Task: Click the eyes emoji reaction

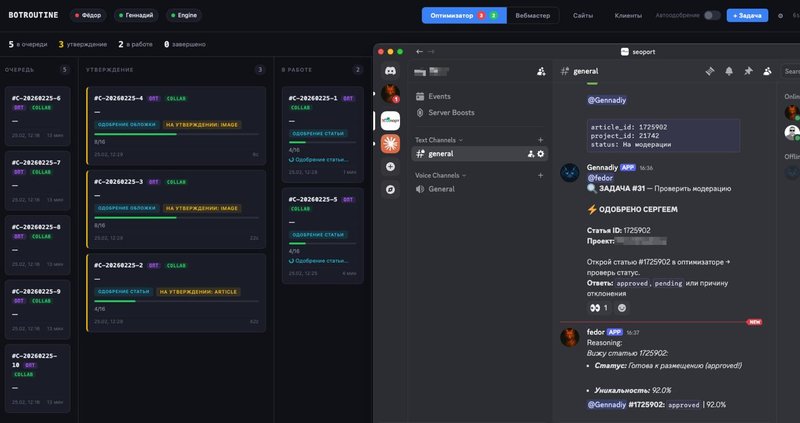Action: coord(599,308)
